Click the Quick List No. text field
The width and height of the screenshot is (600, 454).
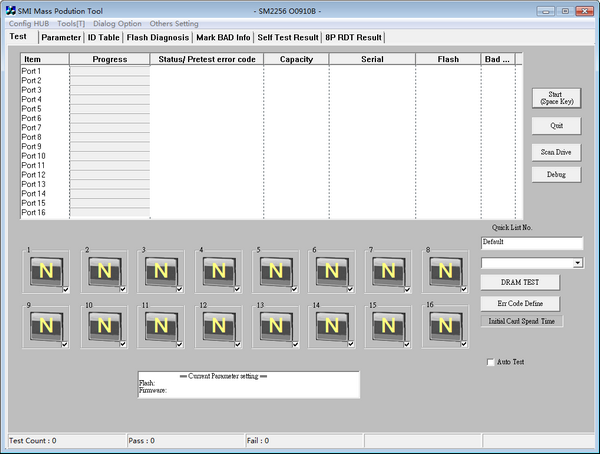tap(531, 242)
